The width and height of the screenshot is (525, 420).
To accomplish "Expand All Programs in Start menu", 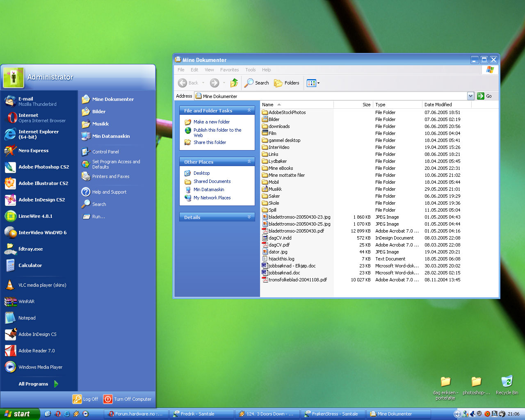I will pyautogui.click(x=39, y=384).
